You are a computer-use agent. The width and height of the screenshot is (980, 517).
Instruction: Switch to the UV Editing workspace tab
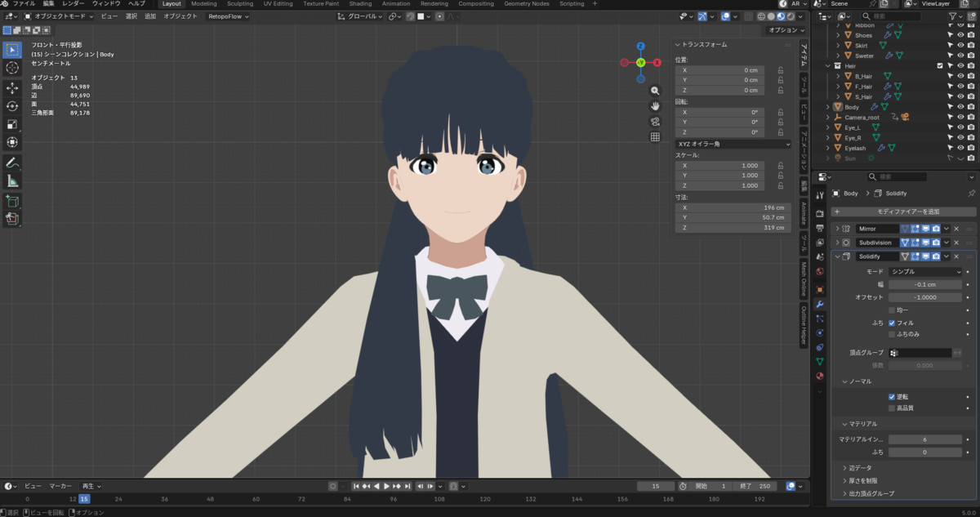278,4
